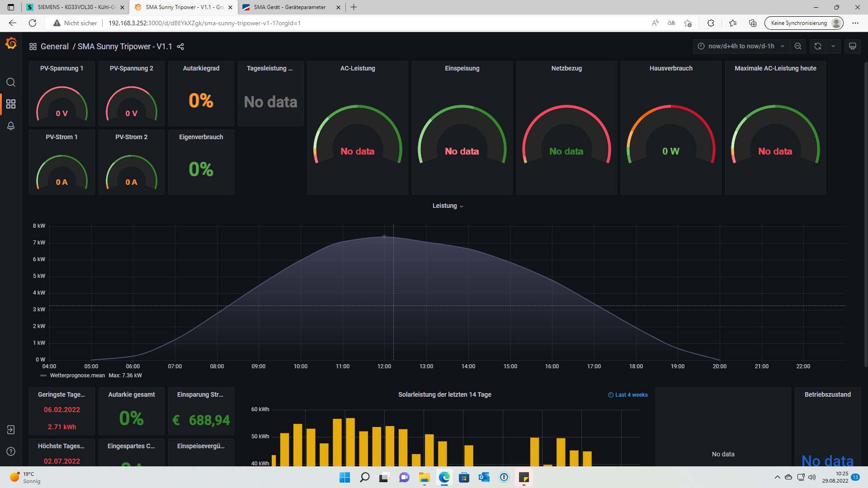Click the € 688,94 savings value
The image size is (868, 488).
(201, 420)
